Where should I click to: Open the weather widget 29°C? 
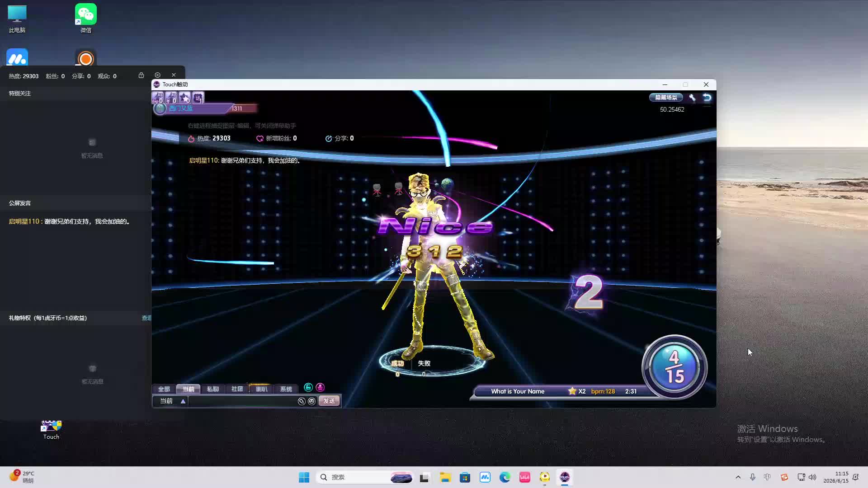pyautogui.click(x=22, y=477)
